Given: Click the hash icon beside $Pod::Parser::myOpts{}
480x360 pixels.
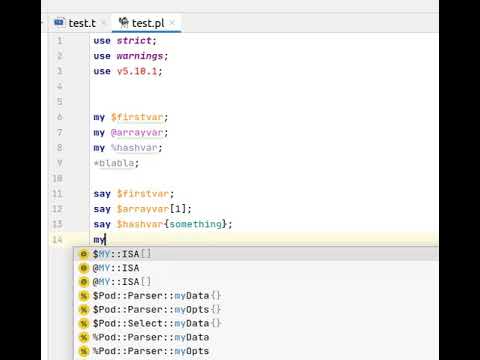Looking at the screenshot, I should (84, 310).
